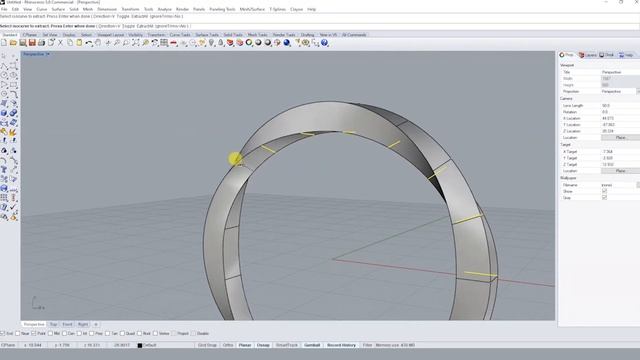Toggle the Disable osnap checkbox
The height and width of the screenshot is (360, 640).
[x=193, y=333]
